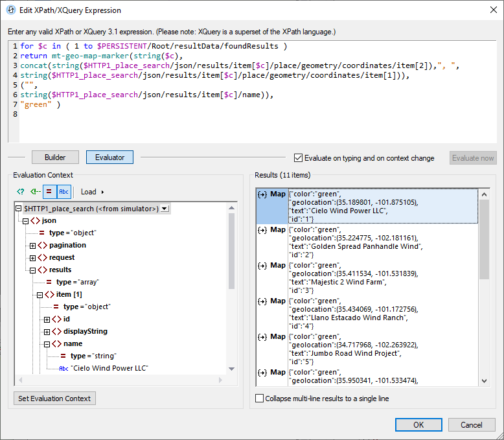504x440 pixels.
Task: Expand the displayString node
Action: click(x=47, y=331)
